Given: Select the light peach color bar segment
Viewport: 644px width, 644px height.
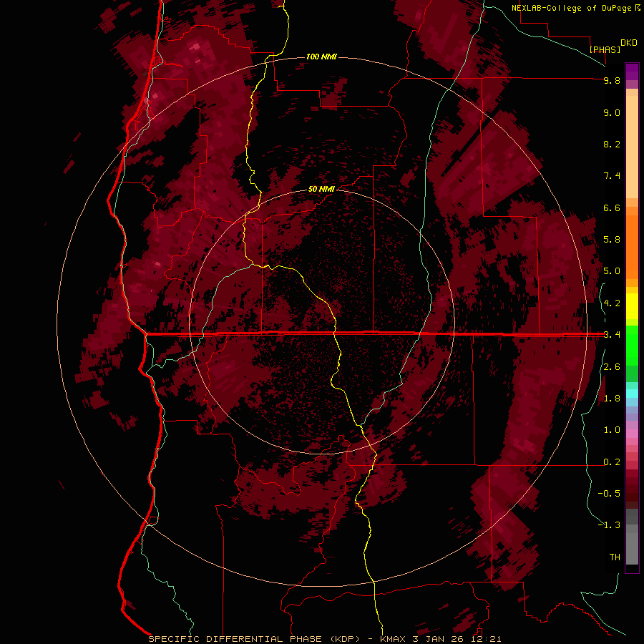Looking at the screenshot, I should point(632,147).
